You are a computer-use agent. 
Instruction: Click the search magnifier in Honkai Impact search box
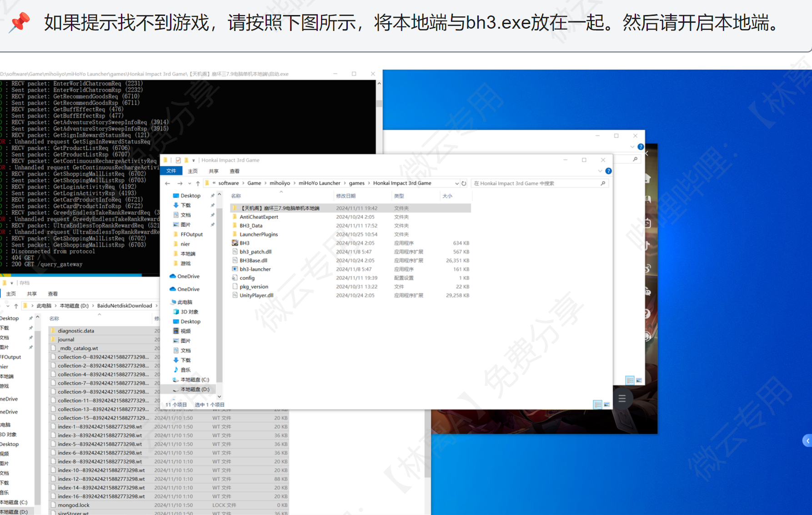(x=603, y=183)
